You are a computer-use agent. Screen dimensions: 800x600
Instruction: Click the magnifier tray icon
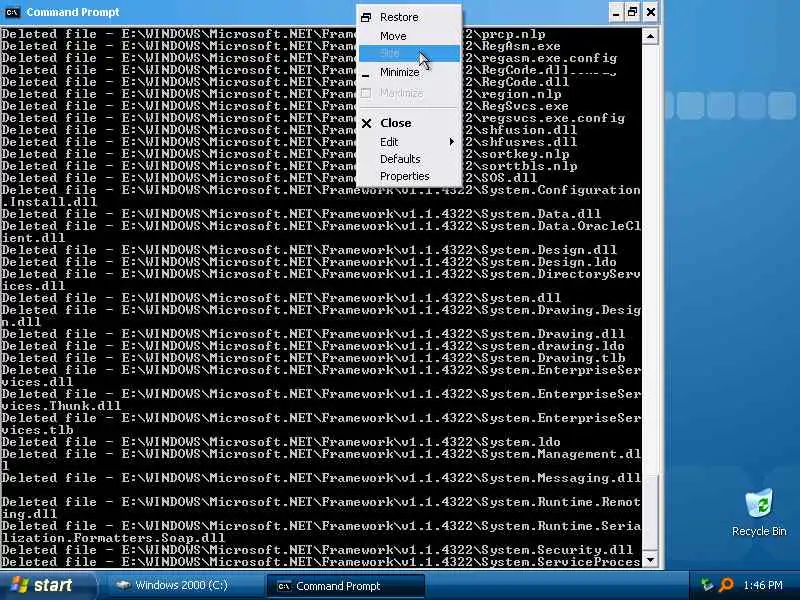coord(726,585)
